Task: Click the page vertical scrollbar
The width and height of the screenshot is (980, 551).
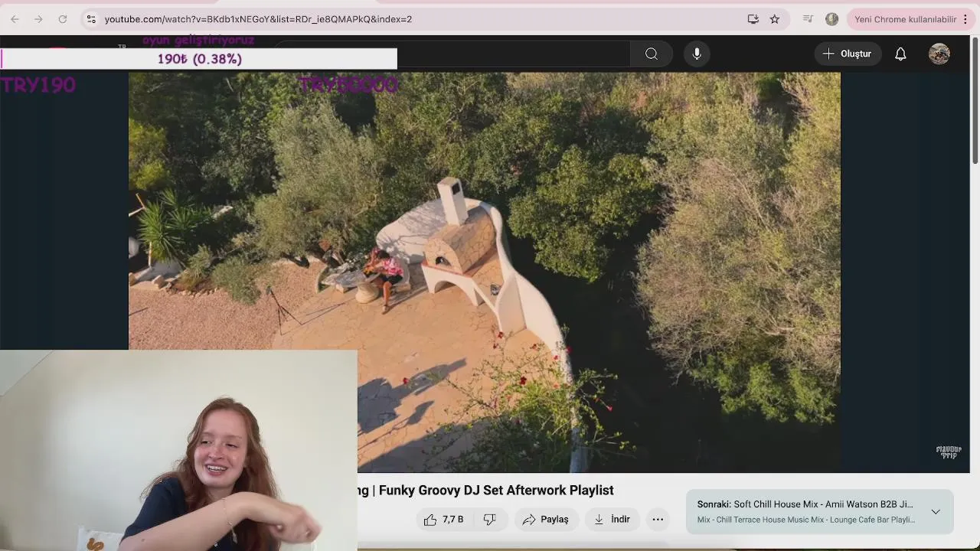Action: point(975,99)
